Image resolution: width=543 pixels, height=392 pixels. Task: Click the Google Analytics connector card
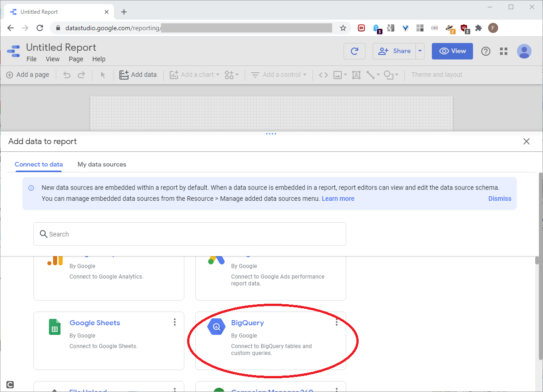(109, 278)
